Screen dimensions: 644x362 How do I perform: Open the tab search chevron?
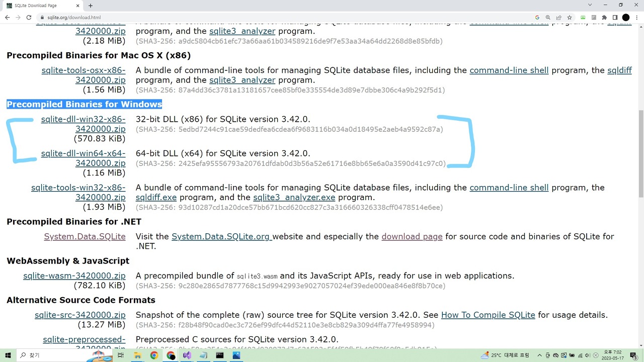coord(590,5)
